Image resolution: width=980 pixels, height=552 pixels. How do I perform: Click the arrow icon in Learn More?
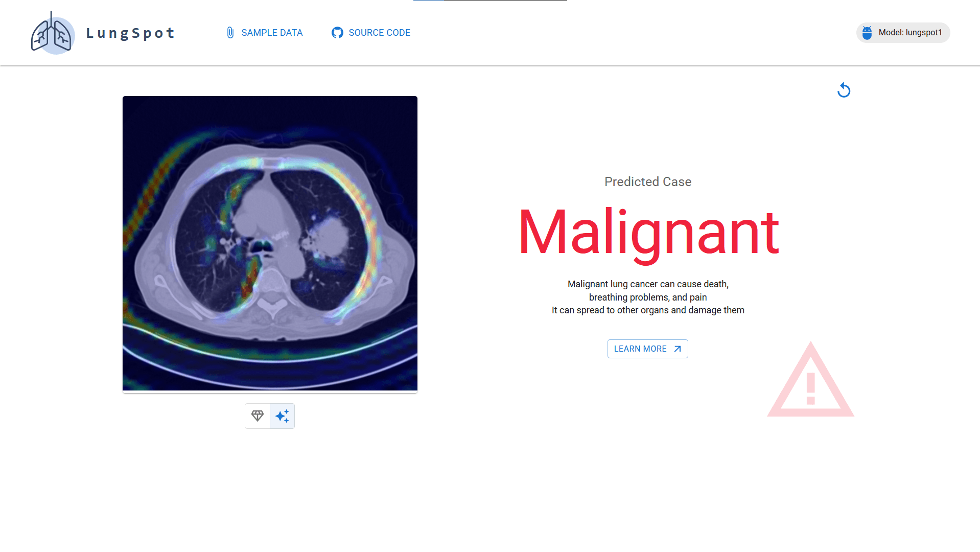click(x=678, y=349)
